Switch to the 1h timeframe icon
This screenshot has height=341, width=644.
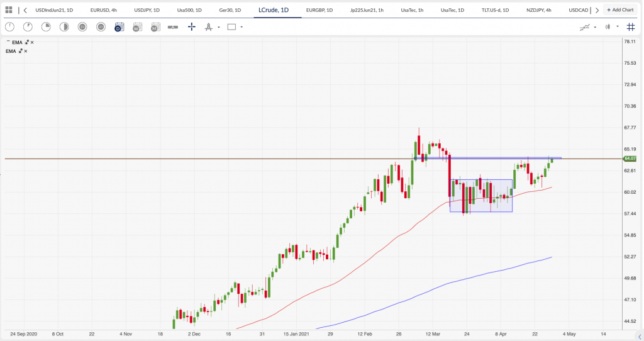(x=82, y=27)
